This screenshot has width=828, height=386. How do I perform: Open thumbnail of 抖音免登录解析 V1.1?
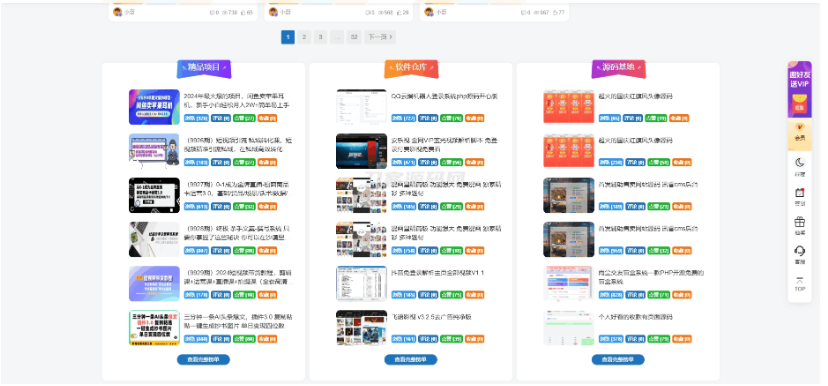tap(361, 284)
